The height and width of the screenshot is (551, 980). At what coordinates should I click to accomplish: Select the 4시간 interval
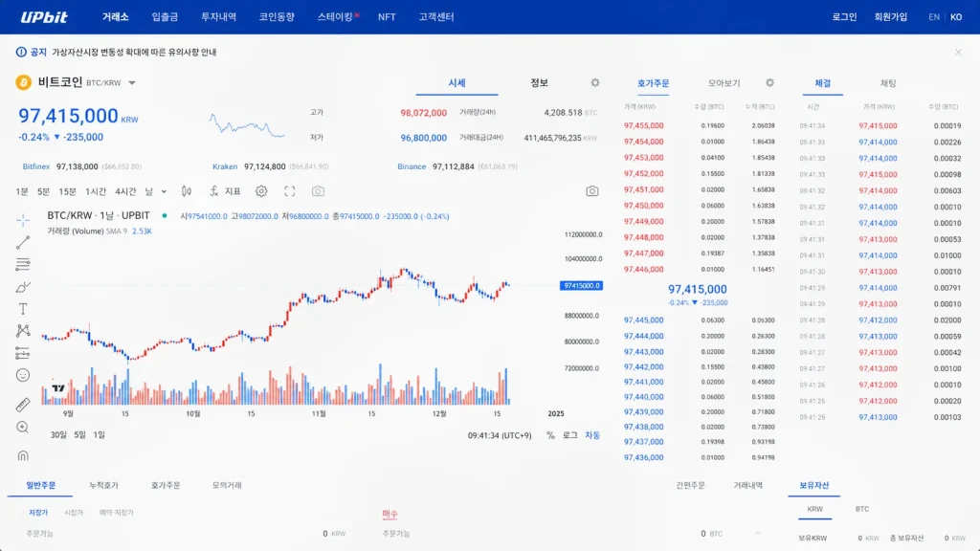click(125, 191)
